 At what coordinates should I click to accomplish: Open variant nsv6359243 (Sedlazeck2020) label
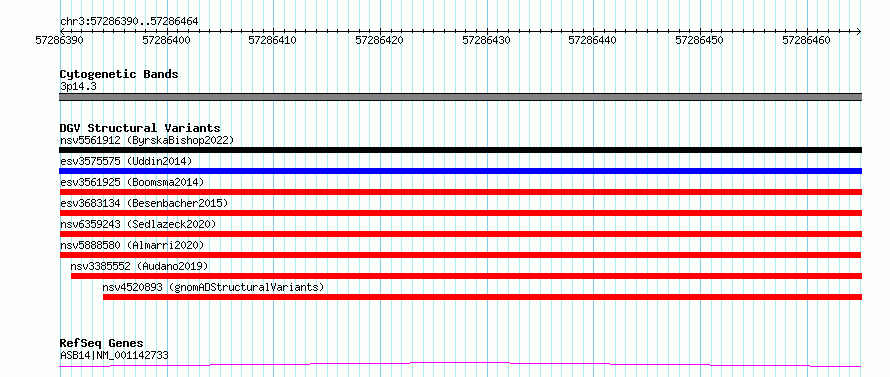click(x=138, y=224)
